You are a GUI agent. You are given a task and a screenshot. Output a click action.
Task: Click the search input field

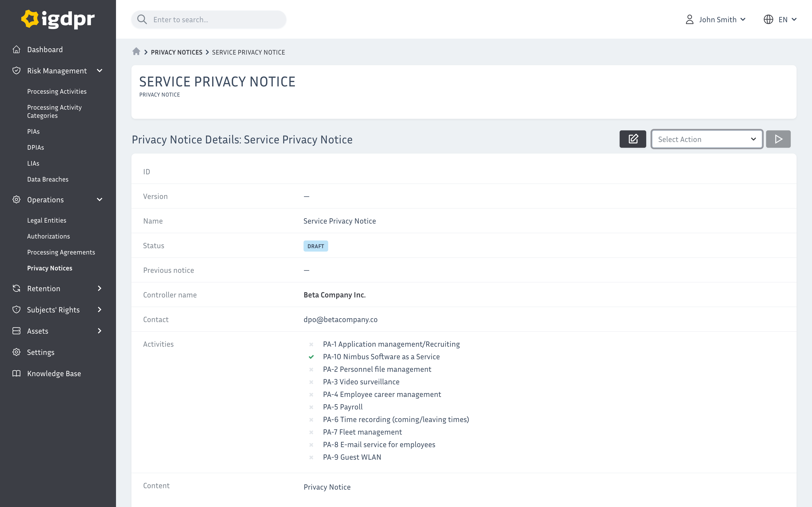point(208,19)
